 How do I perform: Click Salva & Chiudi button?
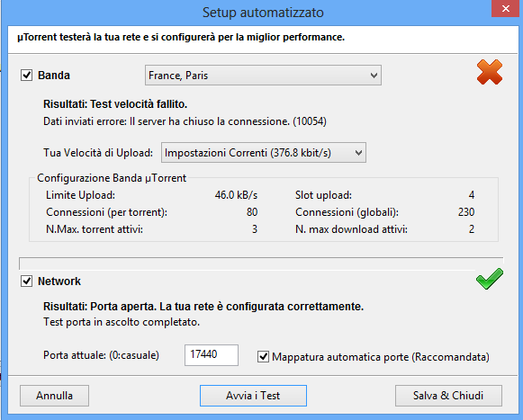(x=448, y=396)
